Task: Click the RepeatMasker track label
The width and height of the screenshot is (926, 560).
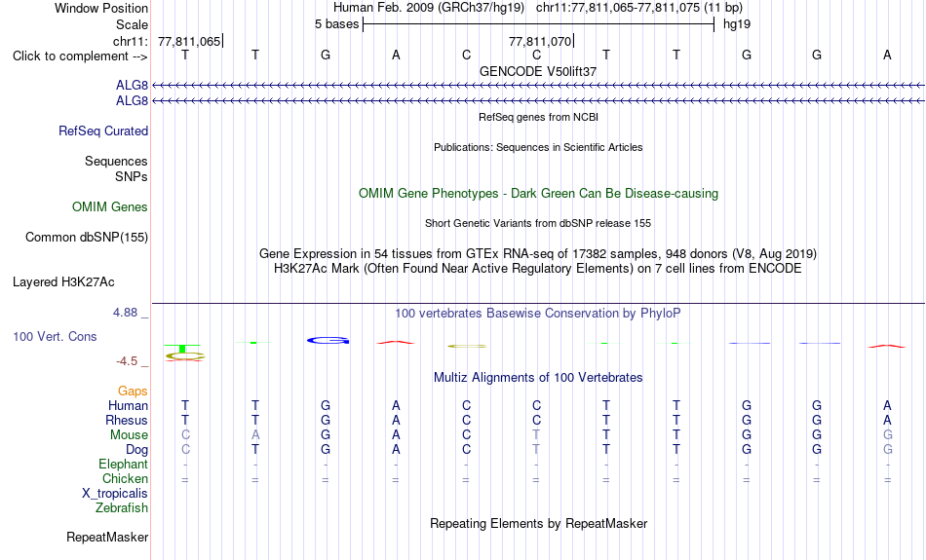Action: coord(107,537)
